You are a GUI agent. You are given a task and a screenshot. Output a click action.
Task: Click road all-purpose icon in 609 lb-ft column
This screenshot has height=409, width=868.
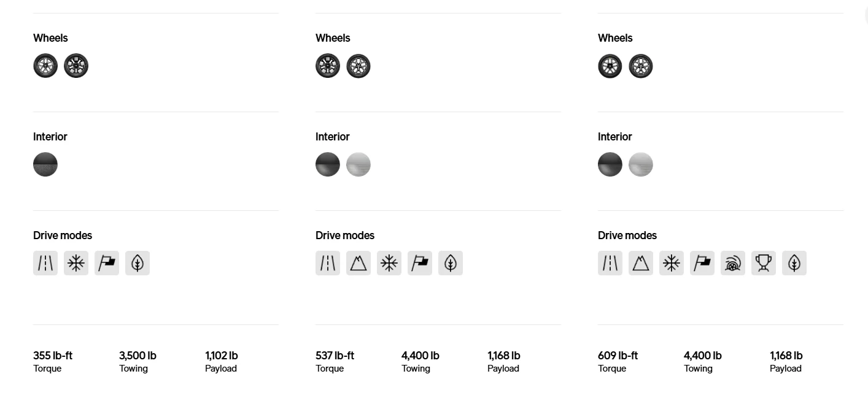[610, 263]
